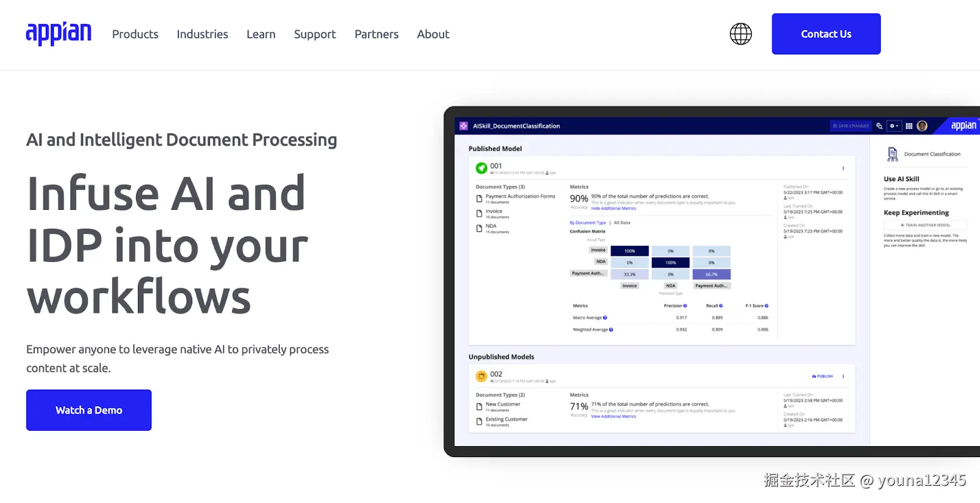Click the 0.906 weighted F-1 value
The height and width of the screenshot is (503, 980).
click(x=763, y=329)
